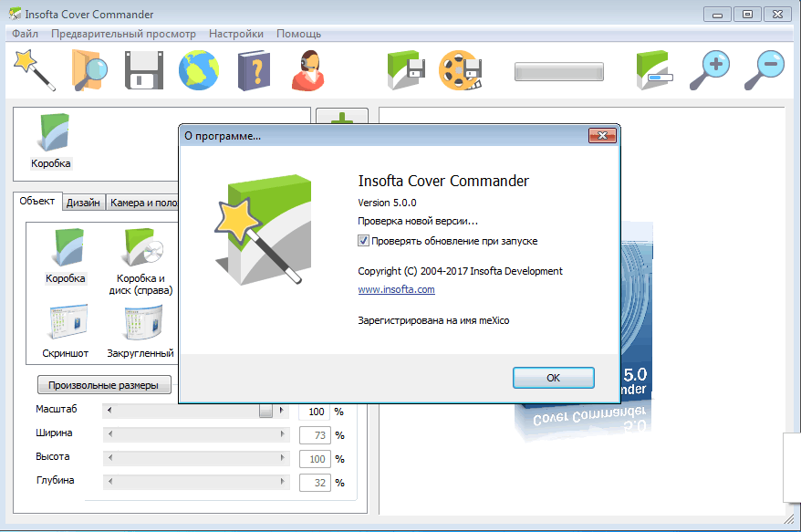Screen dimensions: 801x532
Task: Zoom out with minus magnifier
Action: (x=765, y=70)
